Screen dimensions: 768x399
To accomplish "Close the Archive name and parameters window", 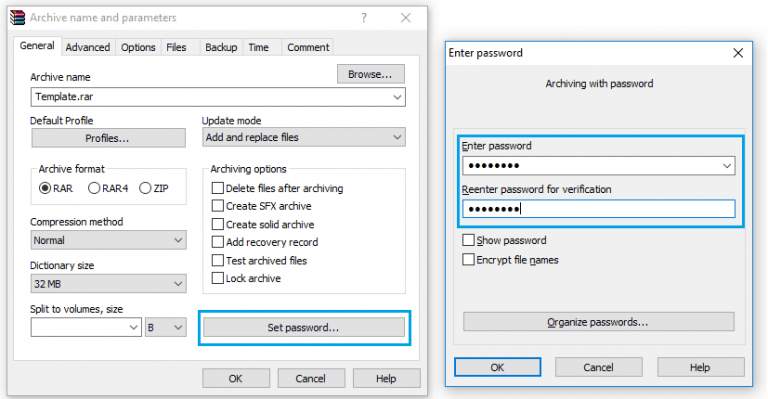I will (406, 18).
